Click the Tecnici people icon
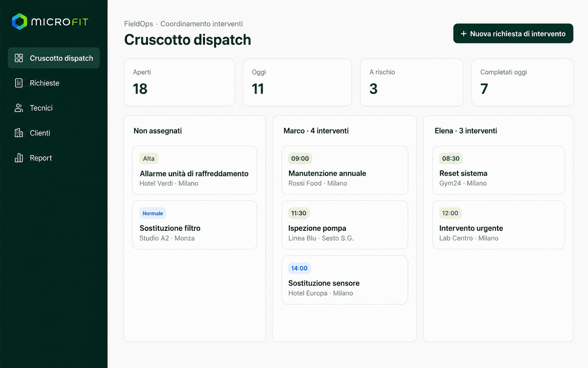This screenshot has width=588, height=368. point(19,108)
